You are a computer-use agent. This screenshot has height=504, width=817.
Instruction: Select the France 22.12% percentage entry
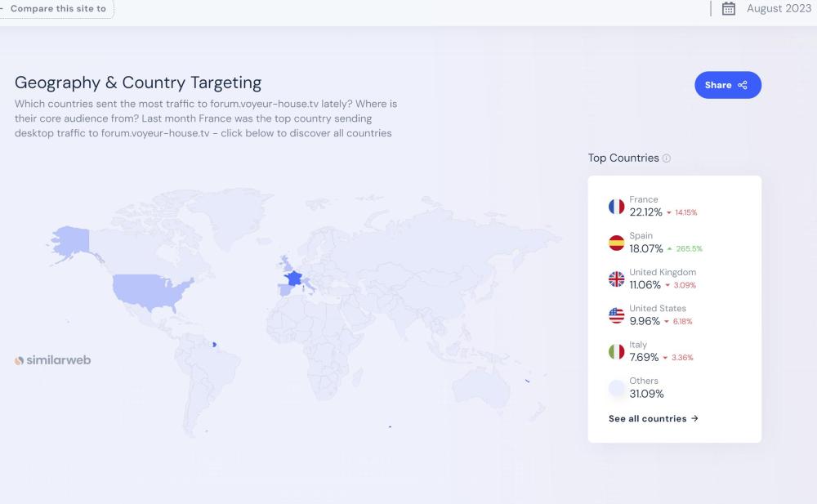tap(645, 212)
